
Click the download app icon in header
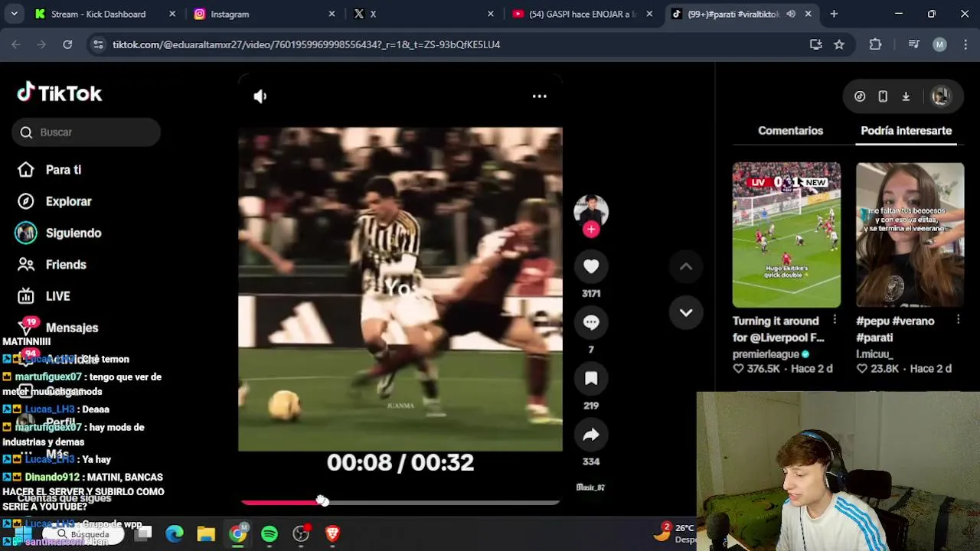906,96
